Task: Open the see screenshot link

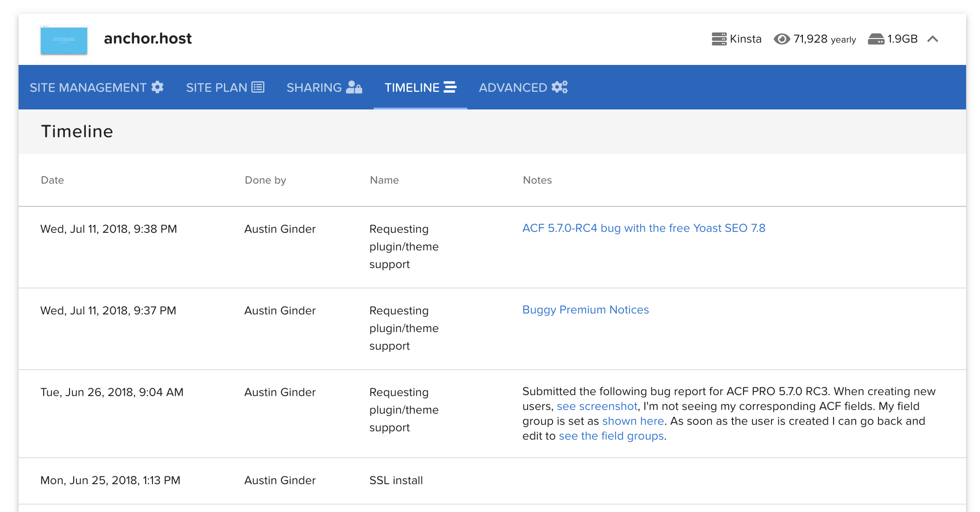Action: (x=597, y=406)
